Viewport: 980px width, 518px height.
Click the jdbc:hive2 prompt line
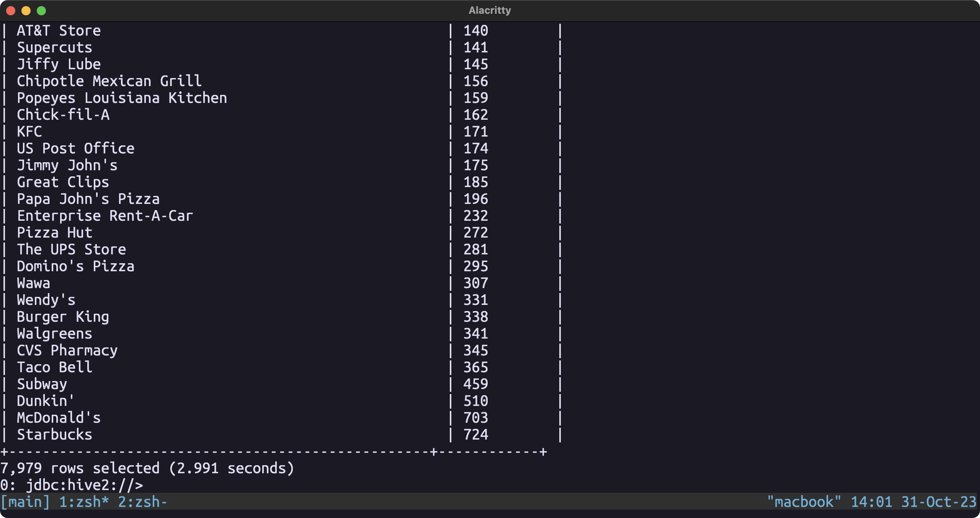click(x=72, y=485)
